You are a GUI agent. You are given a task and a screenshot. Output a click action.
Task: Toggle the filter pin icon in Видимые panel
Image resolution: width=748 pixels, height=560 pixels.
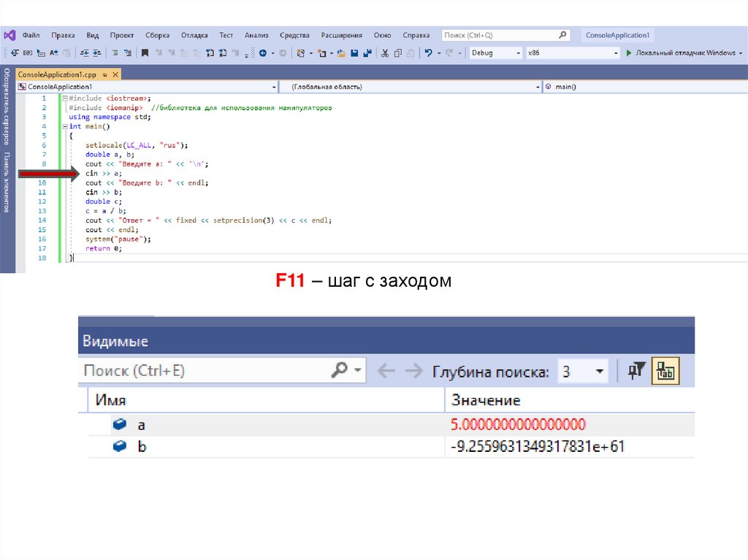(637, 371)
